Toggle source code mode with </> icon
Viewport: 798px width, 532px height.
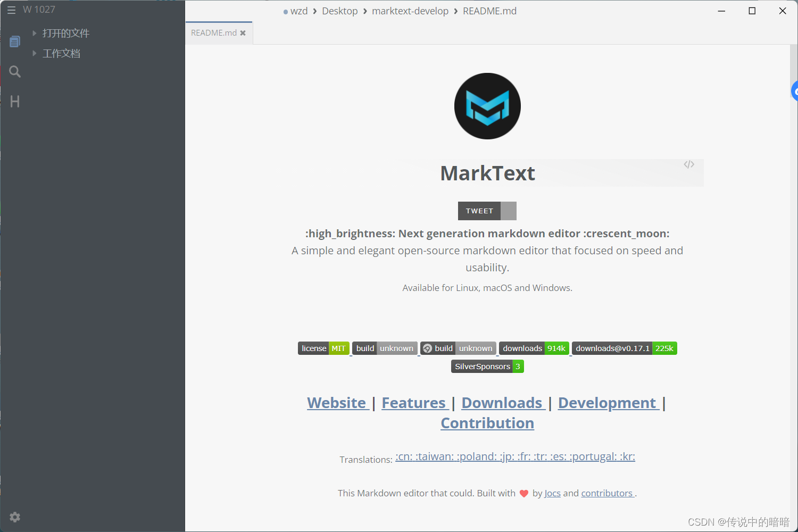pyautogui.click(x=689, y=164)
